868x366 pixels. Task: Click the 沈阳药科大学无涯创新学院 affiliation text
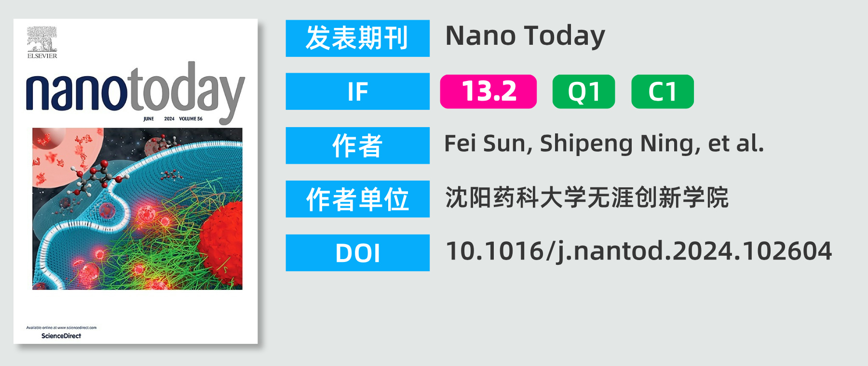point(587,197)
